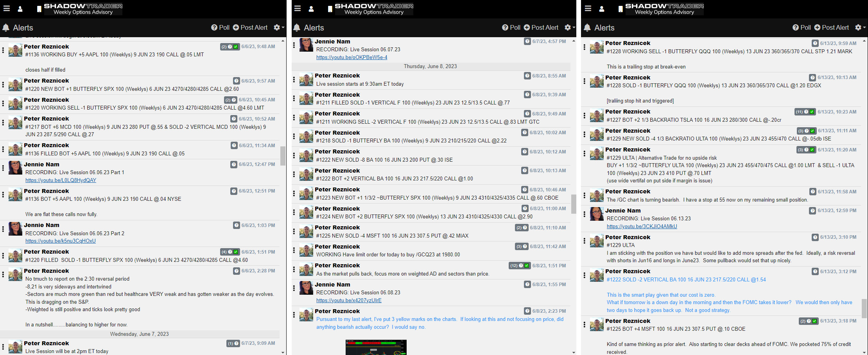The height and width of the screenshot is (355, 868).
Task: Open the chart thumbnail below the 2:23 PM alert
Action: tap(376, 347)
